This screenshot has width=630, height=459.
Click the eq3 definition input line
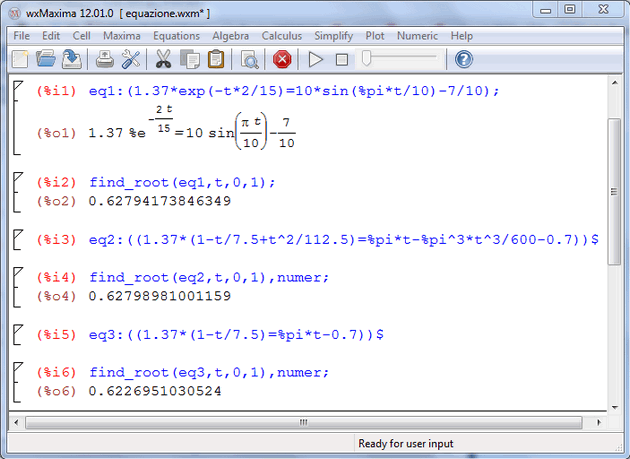[236, 335]
